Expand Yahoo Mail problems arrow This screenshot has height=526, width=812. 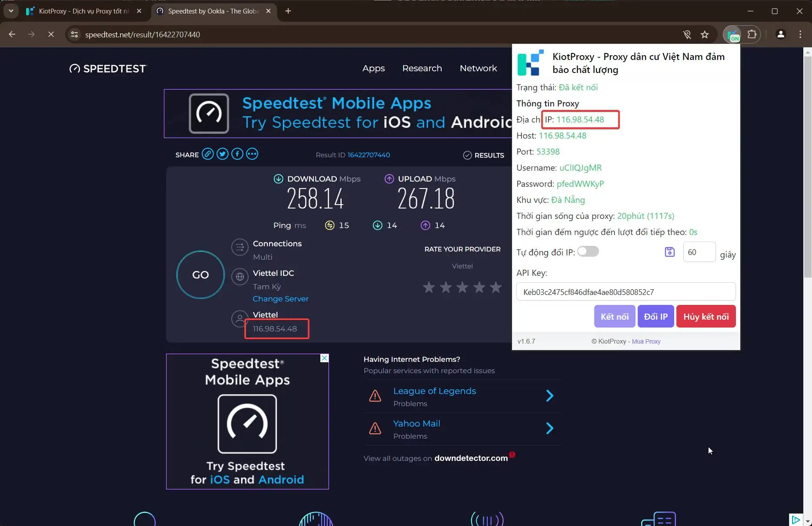click(549, 428)
